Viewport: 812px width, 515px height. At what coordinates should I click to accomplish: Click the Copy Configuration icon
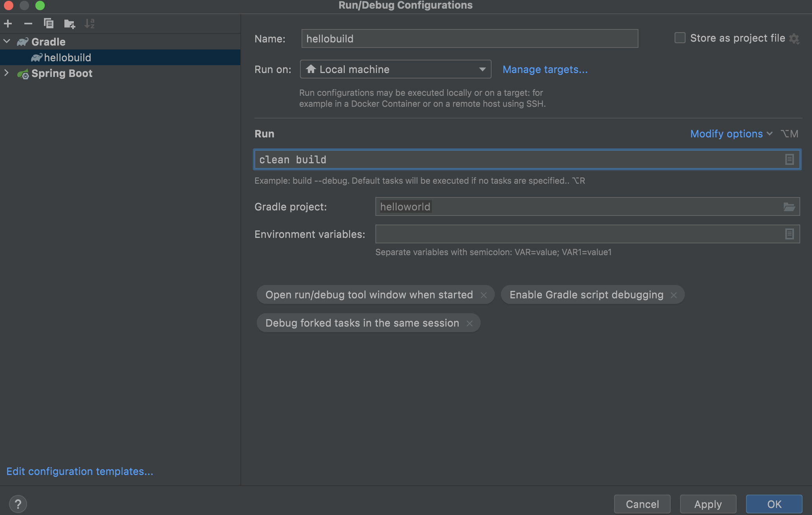pos(48,24)
